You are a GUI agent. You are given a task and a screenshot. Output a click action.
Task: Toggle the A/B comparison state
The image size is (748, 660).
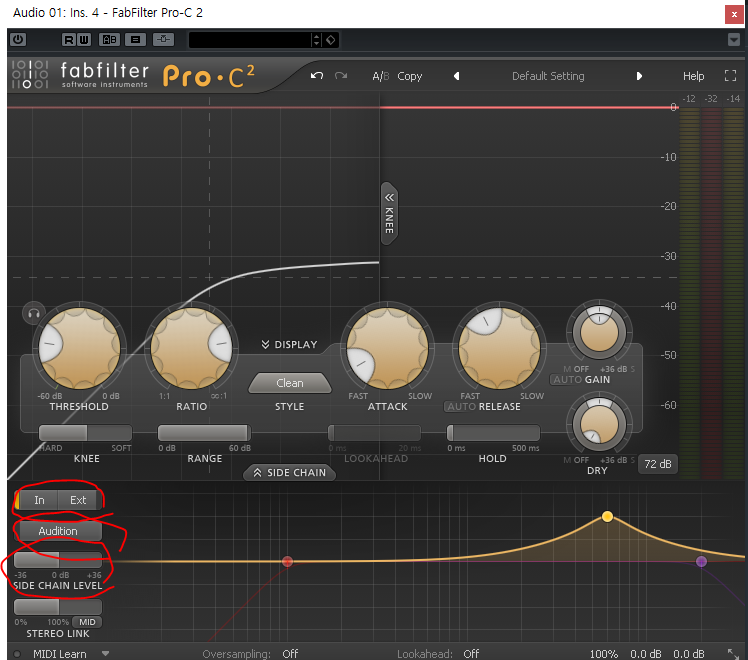[x=381, y=76]
